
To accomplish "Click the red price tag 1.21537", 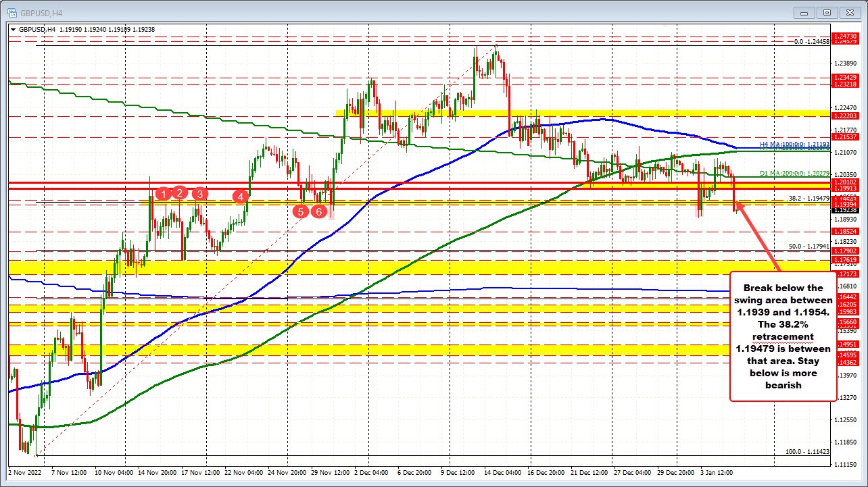I will pos(846,136).
